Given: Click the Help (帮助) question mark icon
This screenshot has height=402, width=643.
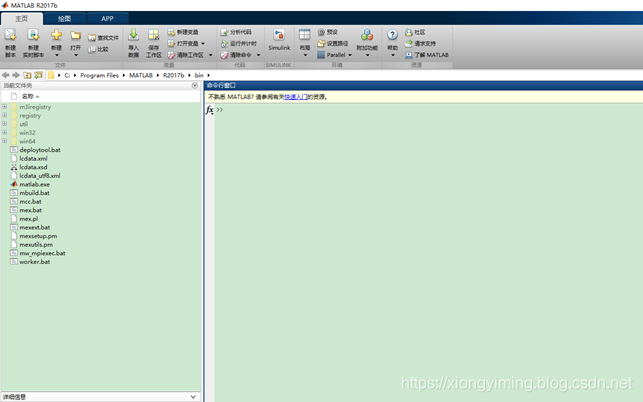Looking at the screenshot, I should click(392, 35).
